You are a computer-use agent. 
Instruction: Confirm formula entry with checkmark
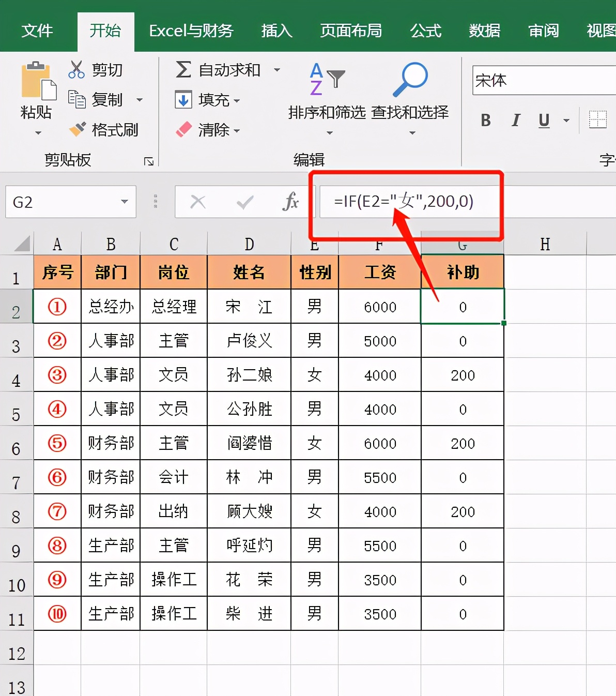[245, 202]
